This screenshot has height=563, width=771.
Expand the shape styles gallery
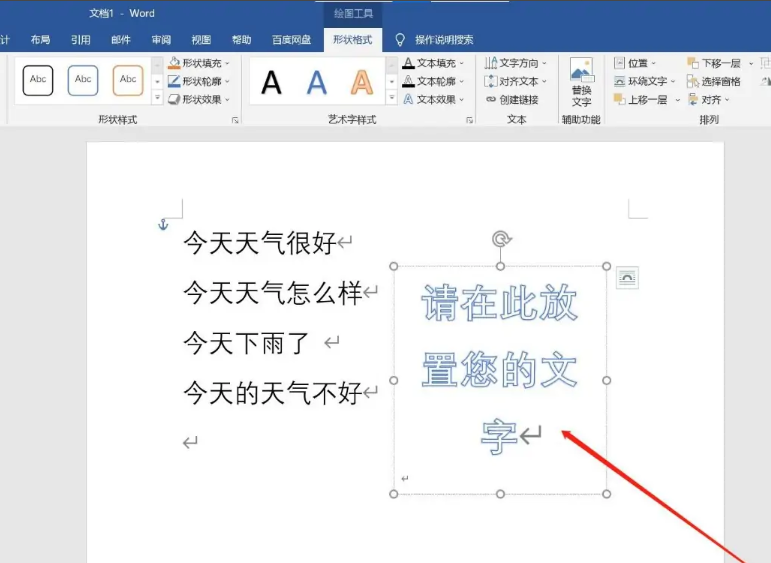coord(157,98)
